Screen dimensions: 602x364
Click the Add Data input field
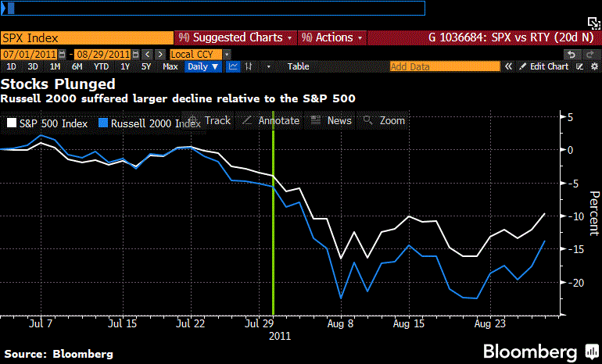pos(445,66)
